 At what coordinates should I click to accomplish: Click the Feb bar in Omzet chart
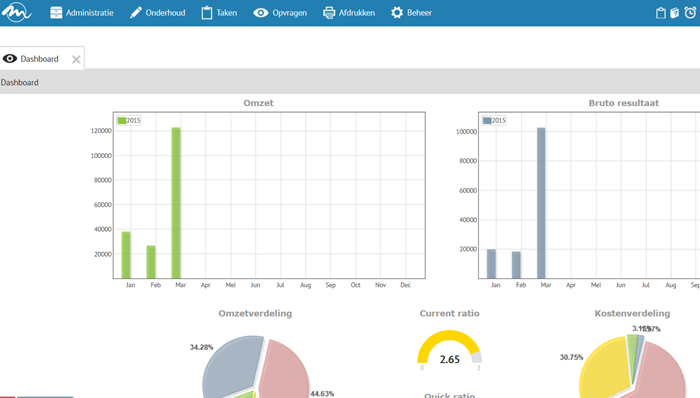[x=151, y=262]
